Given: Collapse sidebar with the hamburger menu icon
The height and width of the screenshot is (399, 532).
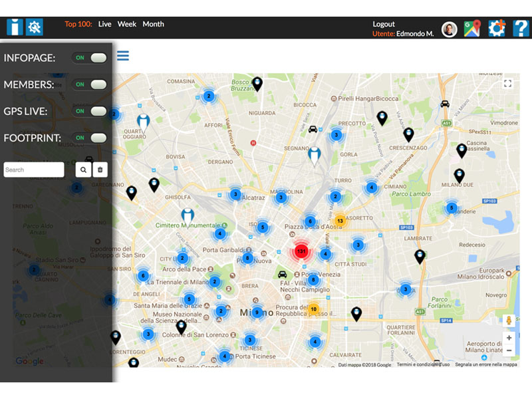Looking at the screenshot, I should coord(123,56).
